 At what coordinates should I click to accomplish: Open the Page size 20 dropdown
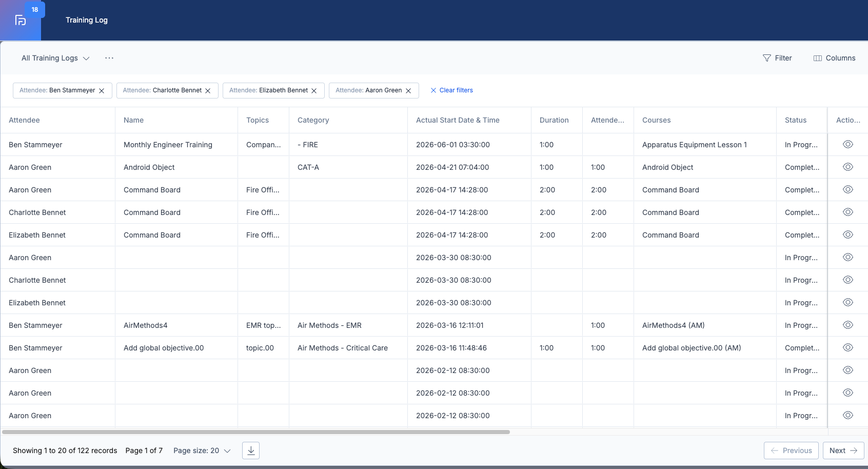click(202, 451)
